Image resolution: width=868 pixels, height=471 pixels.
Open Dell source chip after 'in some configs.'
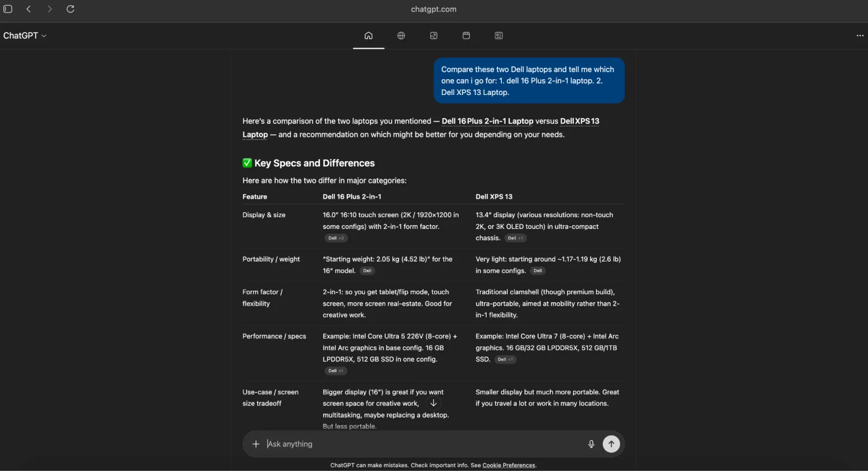pyautogui.click(x=537, y=271)
